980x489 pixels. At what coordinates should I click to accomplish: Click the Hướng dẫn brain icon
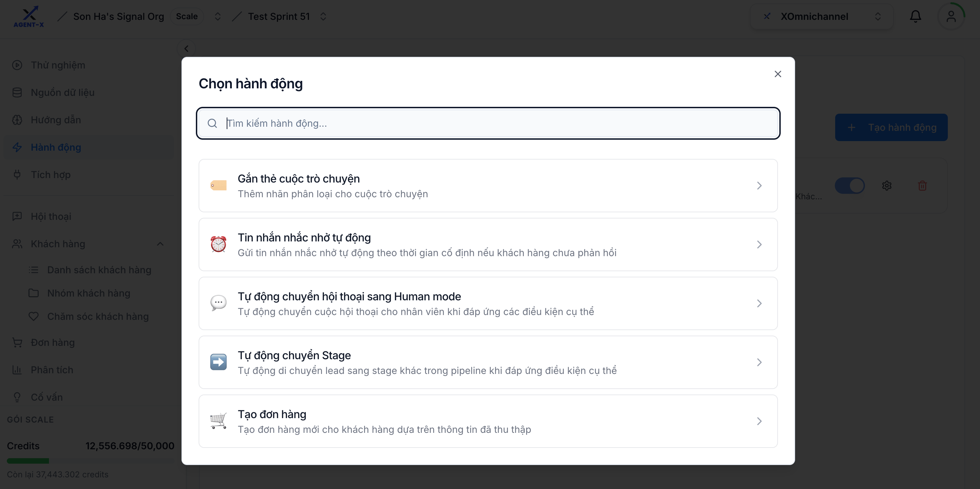tap(17, 120)
